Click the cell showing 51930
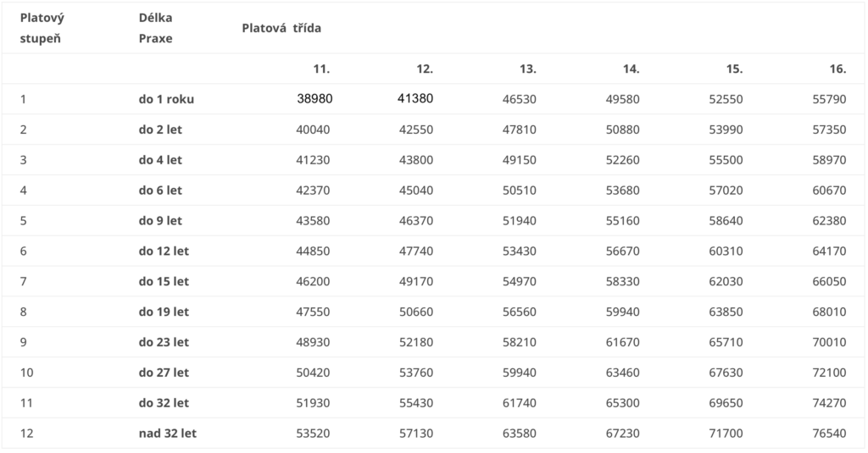Screen dimensions: 868x453 coord(314,403)
